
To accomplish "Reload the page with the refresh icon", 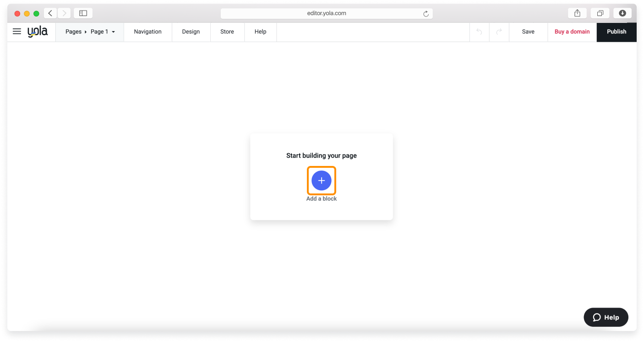I will coord(426,14).
